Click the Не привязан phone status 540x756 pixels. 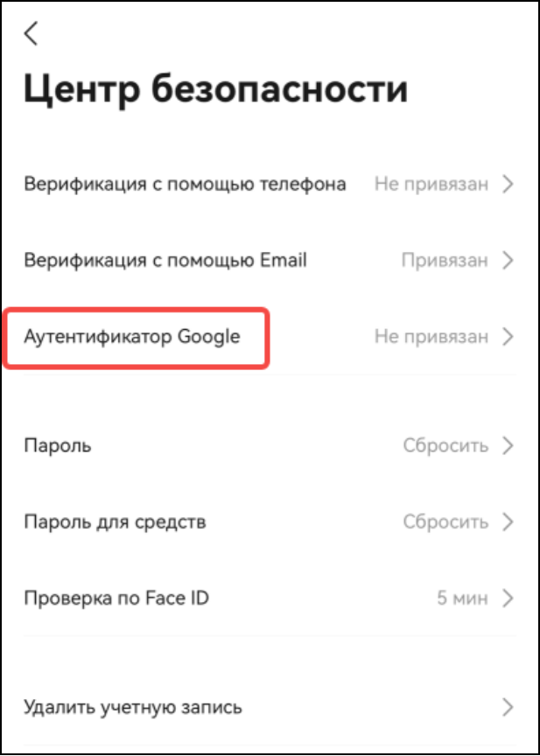click(431, 185)
